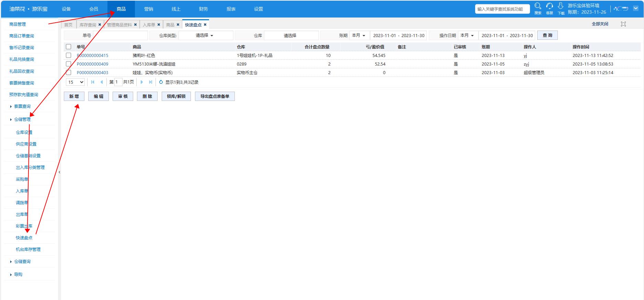Check the row for P000000000409
Viewport: 644px width, 300px height.
[x=69, y=64]
